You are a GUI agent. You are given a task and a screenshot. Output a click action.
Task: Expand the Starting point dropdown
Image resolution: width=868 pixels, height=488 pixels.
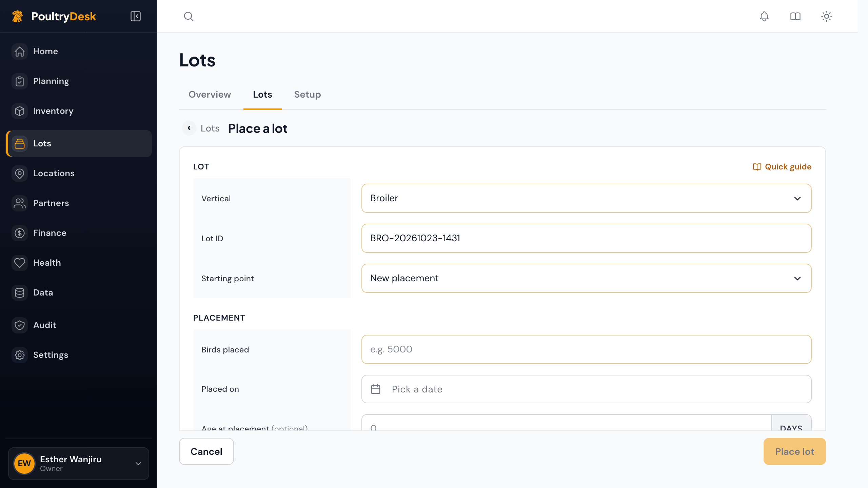(x=586, y=278)
